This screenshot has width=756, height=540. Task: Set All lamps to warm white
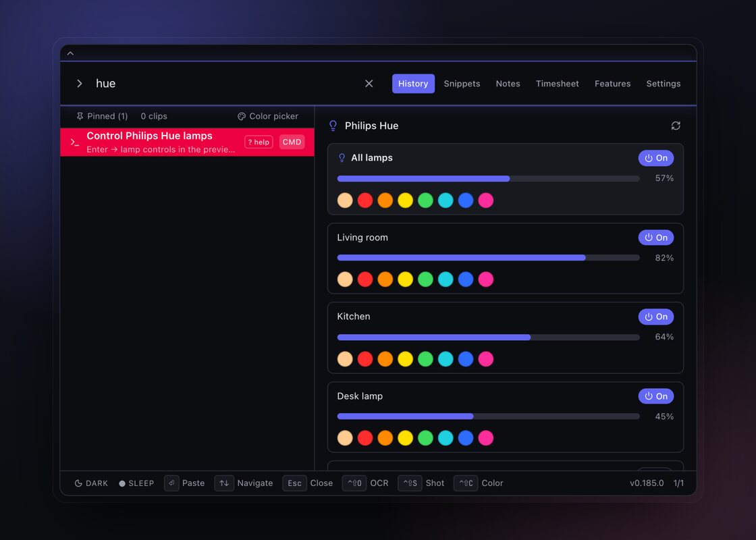345,200
